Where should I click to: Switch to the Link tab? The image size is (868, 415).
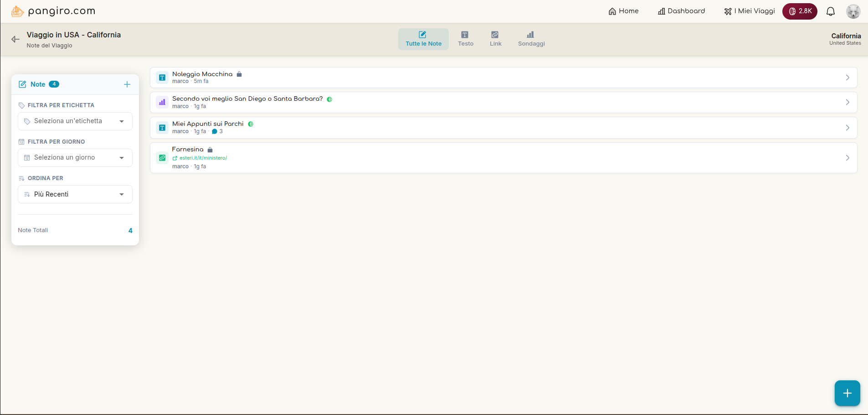click(495, 39)
